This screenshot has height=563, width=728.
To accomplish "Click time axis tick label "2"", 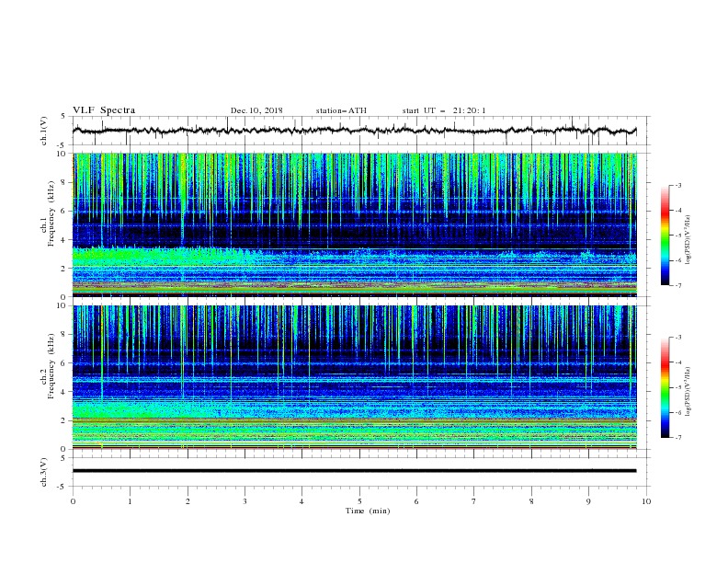I will pyautogui.click(x=188, y=501).
